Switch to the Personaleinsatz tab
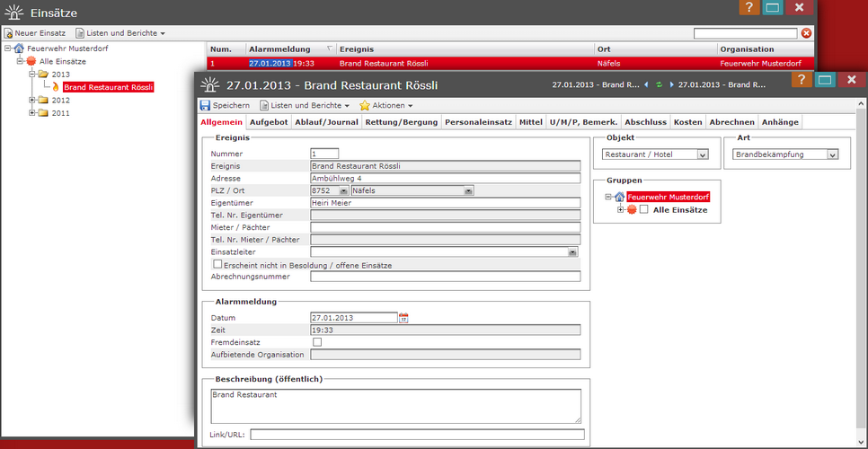The width and height of the screenshot is (868, 449). coord(478,122)
